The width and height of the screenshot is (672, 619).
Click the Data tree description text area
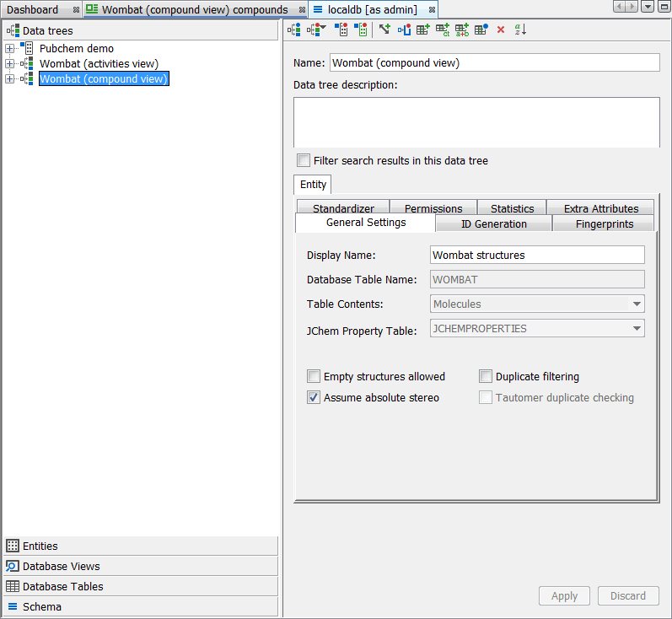pyautogui.click(x=476, y=122)
